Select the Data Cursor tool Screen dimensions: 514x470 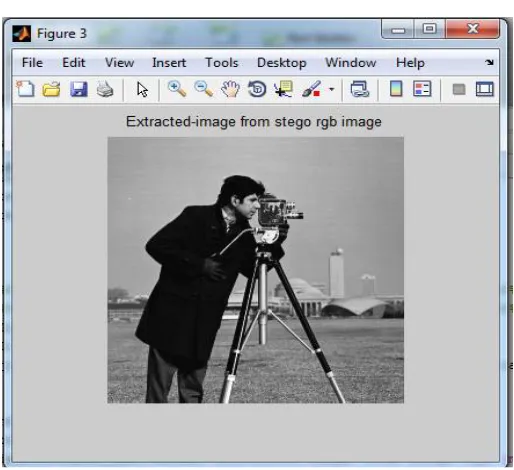(x=283, y=89)
